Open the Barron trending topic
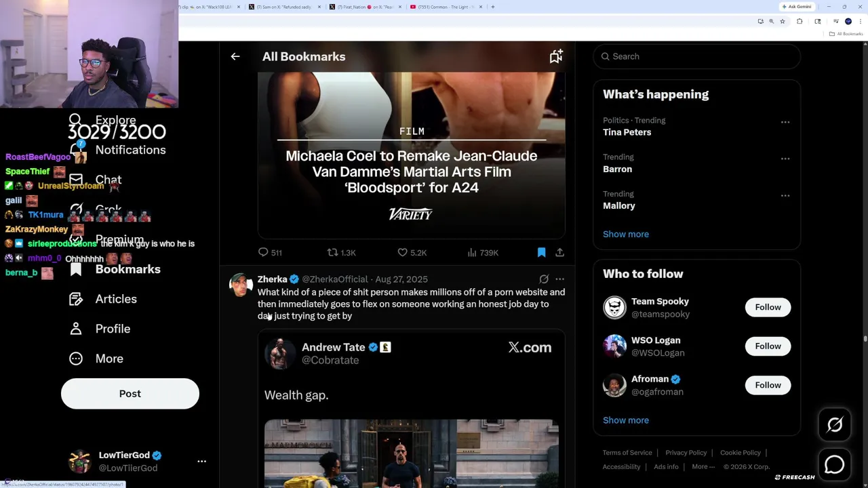This screenshot has width=868, height=488. 617,169
